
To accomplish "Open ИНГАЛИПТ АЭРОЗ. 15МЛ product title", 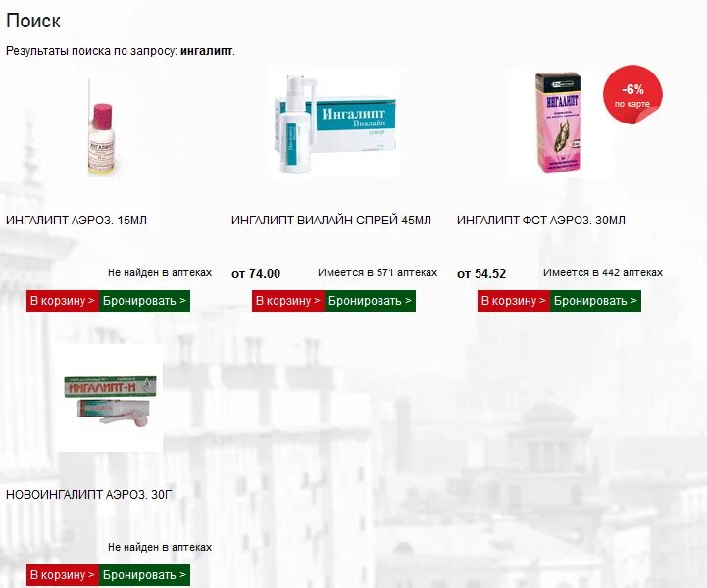I will [76, 220].
